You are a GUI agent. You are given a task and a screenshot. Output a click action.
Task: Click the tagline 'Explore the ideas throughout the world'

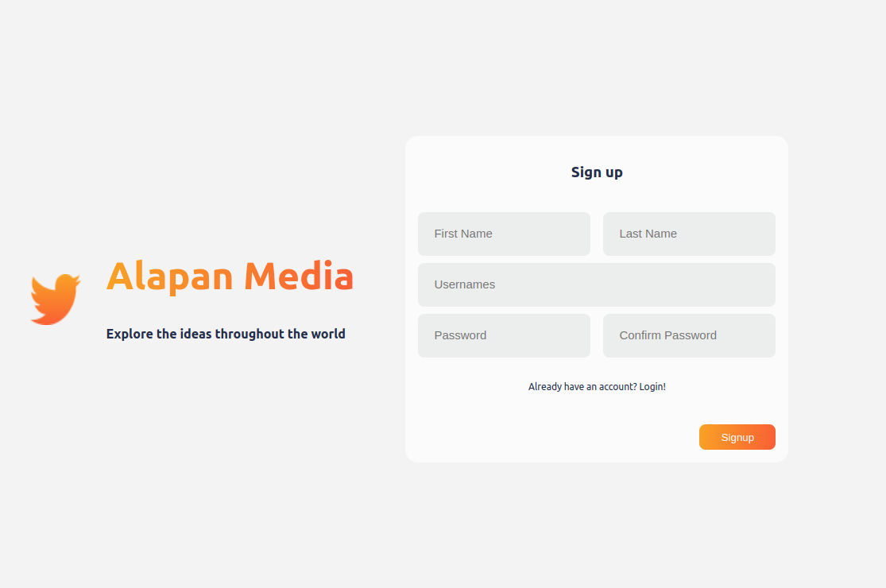[226, 334]
